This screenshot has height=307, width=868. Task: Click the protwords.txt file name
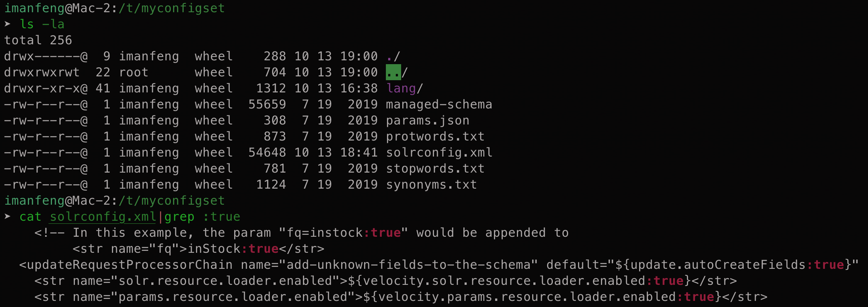coord(435,136)
